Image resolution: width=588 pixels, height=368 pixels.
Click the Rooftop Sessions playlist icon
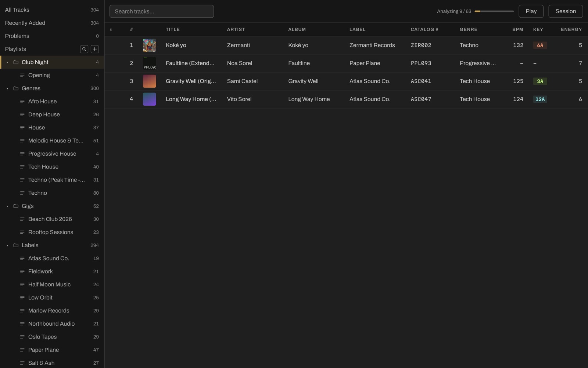(x=22, y=232)
